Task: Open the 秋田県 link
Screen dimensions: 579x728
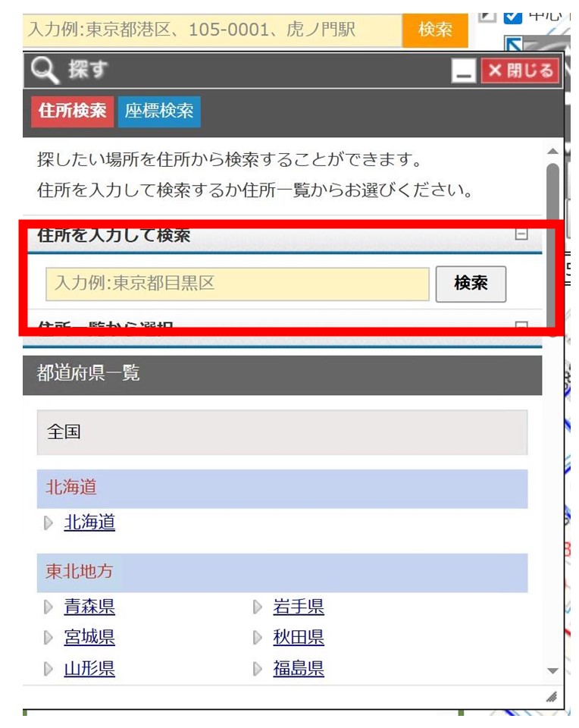Action: 299,638
